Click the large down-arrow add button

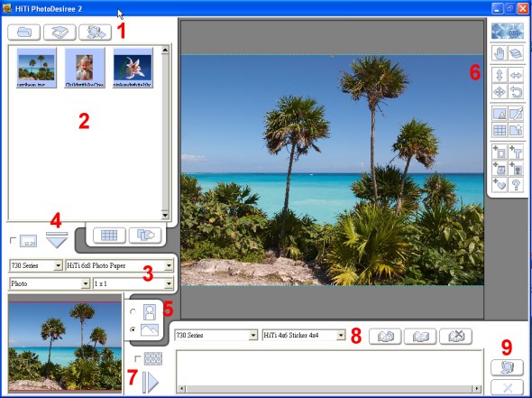coord(57,240)
